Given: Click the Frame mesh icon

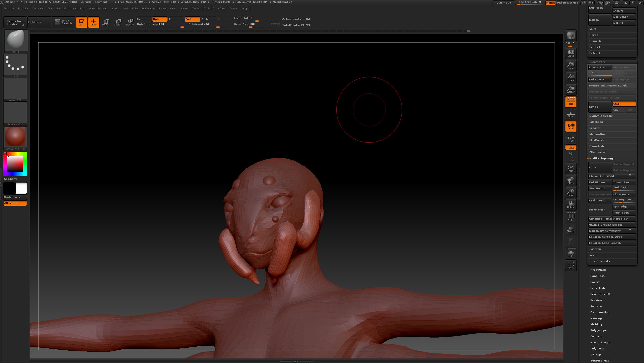Looking at the screenshot, I should coord(571,168).
